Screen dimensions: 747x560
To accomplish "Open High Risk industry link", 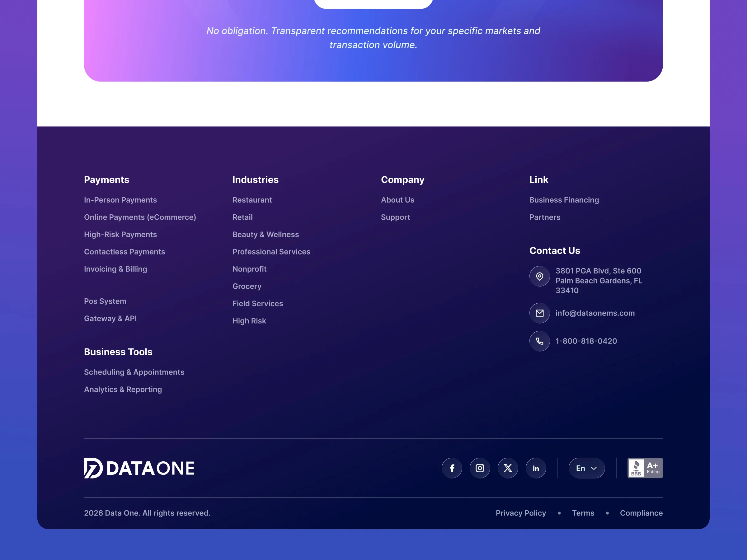I will coord(249,321).
